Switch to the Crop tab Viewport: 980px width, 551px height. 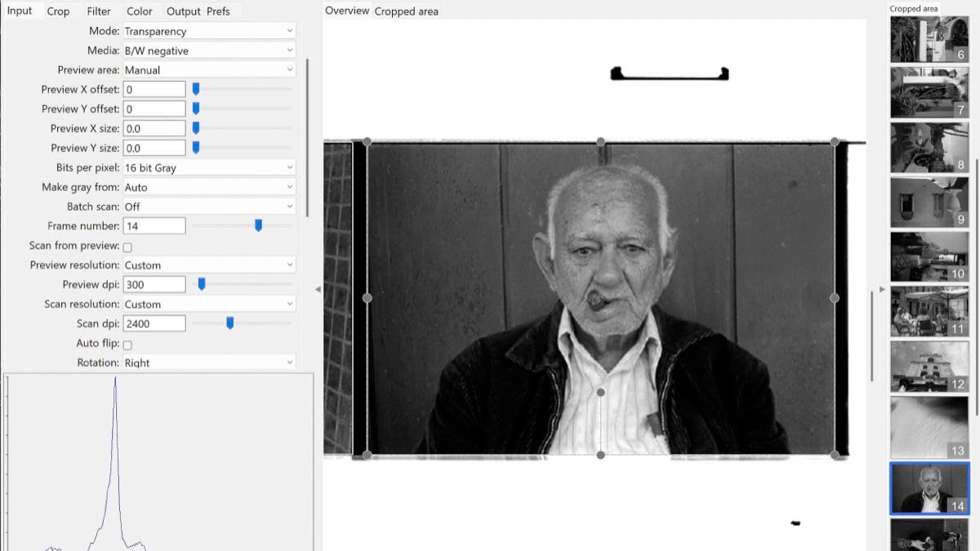[59, 11]
